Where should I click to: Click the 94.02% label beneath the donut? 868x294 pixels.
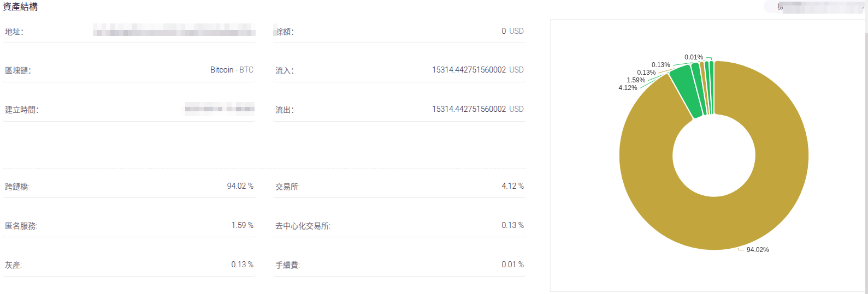(758, 250)
